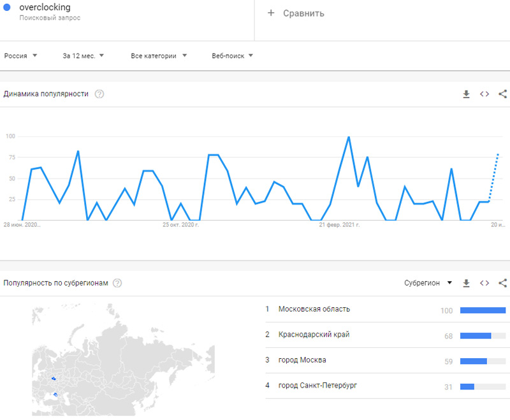Share the popularity dynamics chart
Image resolution: width=510 pixels, height=420 pixels.
502,94
